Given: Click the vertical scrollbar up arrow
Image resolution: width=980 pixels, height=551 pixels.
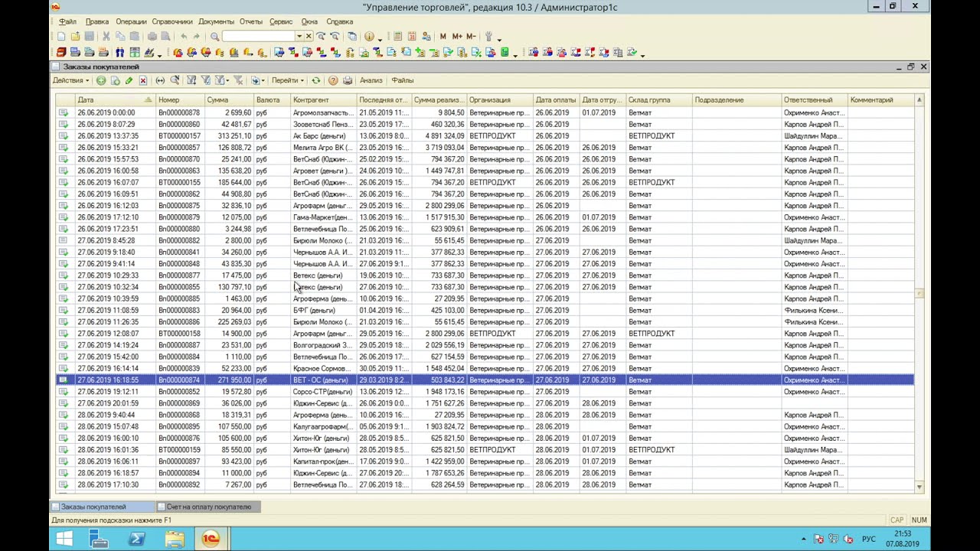Looking at the screenshot, I should coord(919,100).
